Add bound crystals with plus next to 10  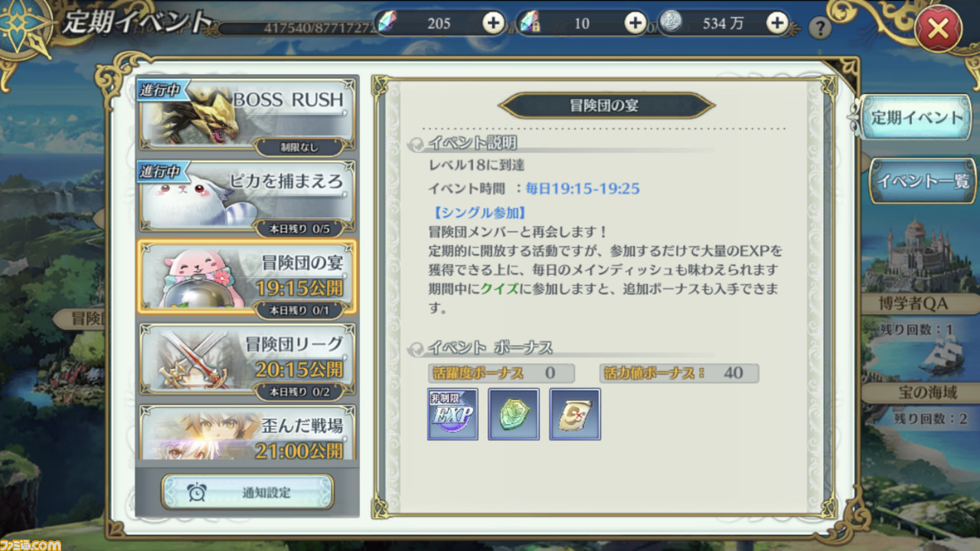635,23
